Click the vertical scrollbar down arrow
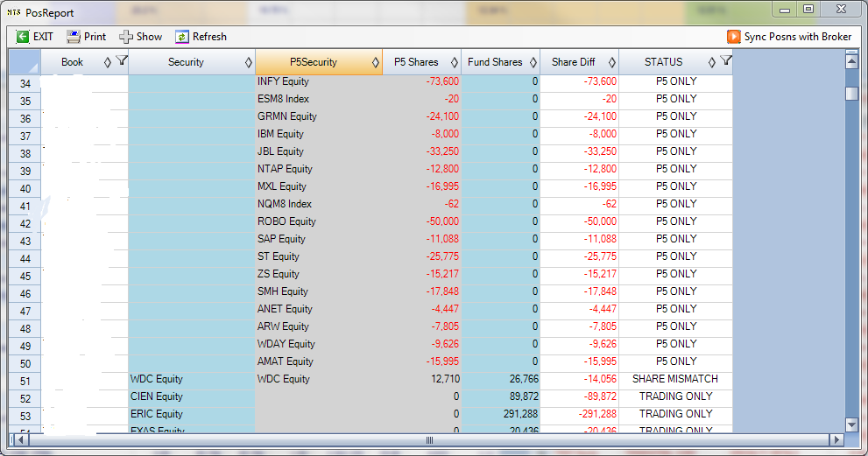868x456 pixels. point(852,424)
